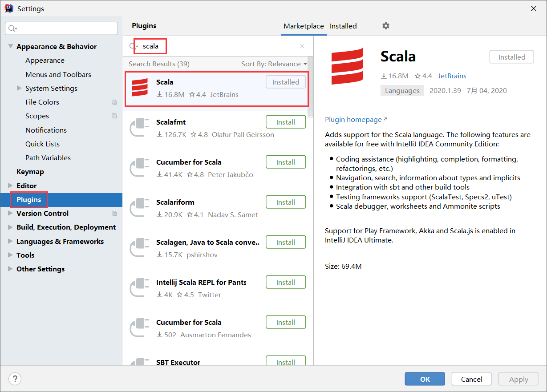Click the SBT Executor plugin icon
547x392 pixels.
(x=140, y=361)
